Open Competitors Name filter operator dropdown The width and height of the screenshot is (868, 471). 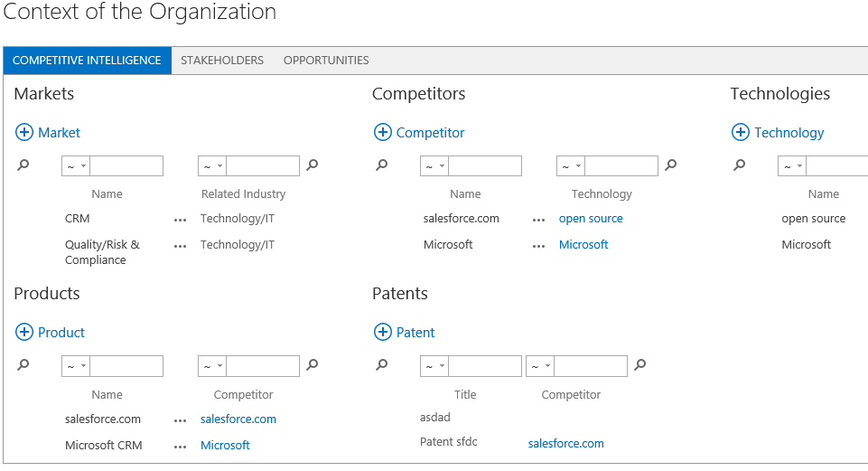pos(434,165)
